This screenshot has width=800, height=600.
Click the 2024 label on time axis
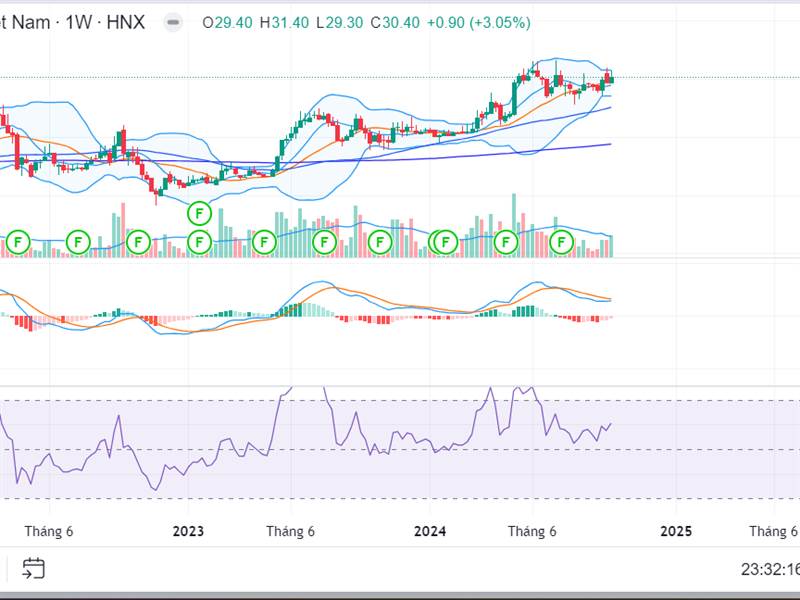coord(430,531)
